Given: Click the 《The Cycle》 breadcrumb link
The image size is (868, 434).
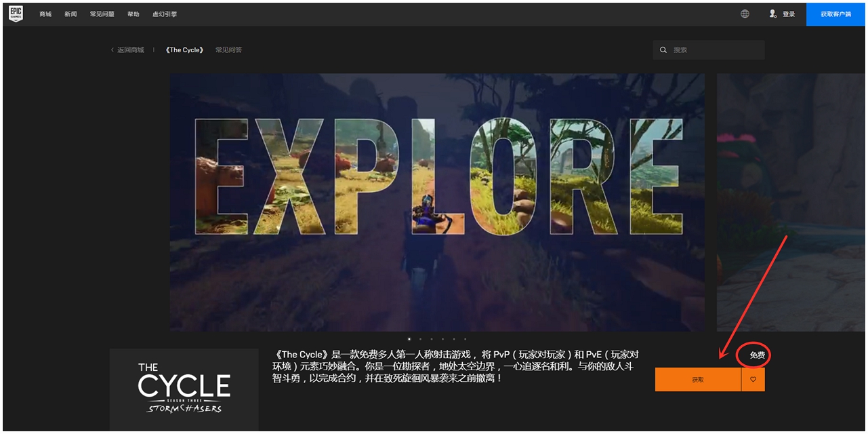Looking at the screenshot, I should tap(184, 50).
